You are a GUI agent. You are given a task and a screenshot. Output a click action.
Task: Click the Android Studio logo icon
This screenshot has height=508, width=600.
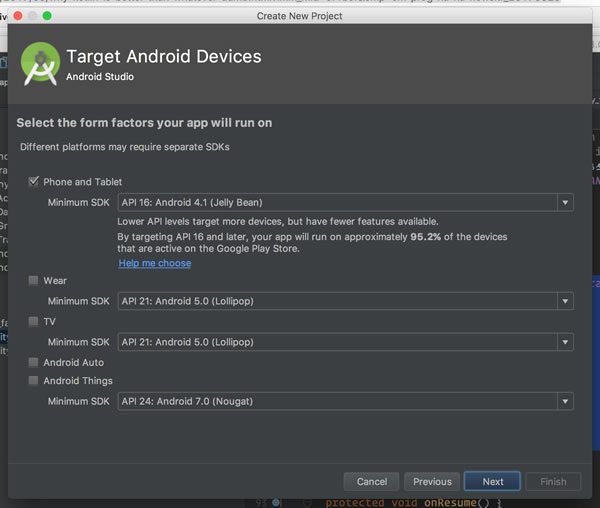coord(40,64)
